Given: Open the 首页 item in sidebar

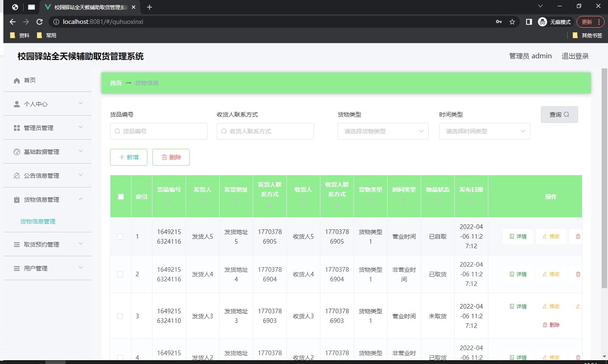Looking at the screenshot, I should [x=47, y=80].
